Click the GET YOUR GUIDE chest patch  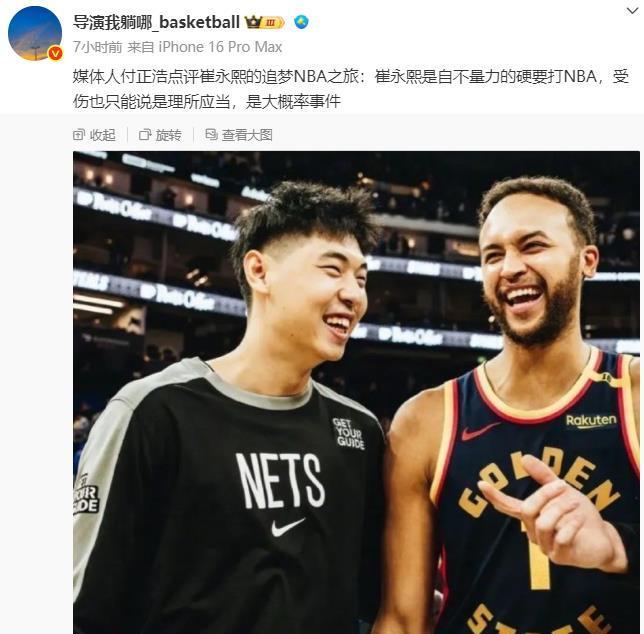(349, 433)
